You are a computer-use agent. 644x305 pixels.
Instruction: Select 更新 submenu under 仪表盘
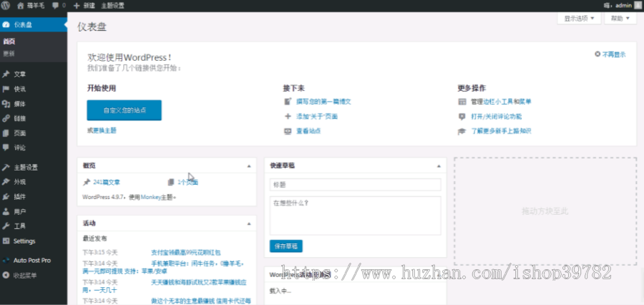pyautogui.click(x=9, y=53)
